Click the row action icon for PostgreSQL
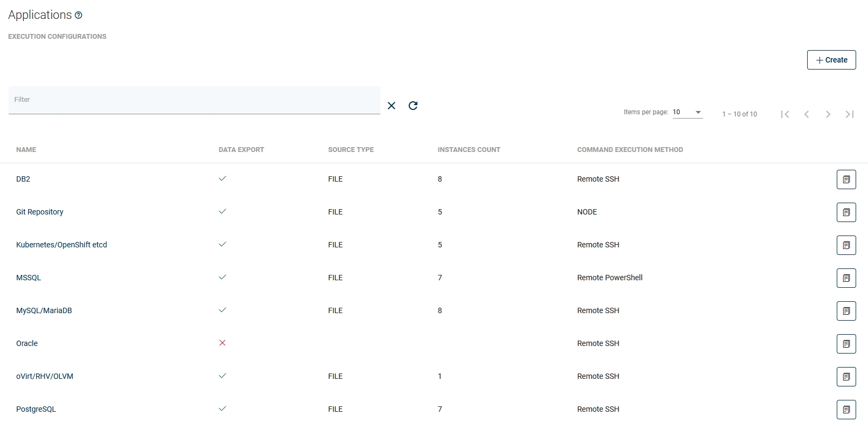Image resolution: width=868 pixels, height=429 pixels. pyautogui.click(x=846, y=410)
